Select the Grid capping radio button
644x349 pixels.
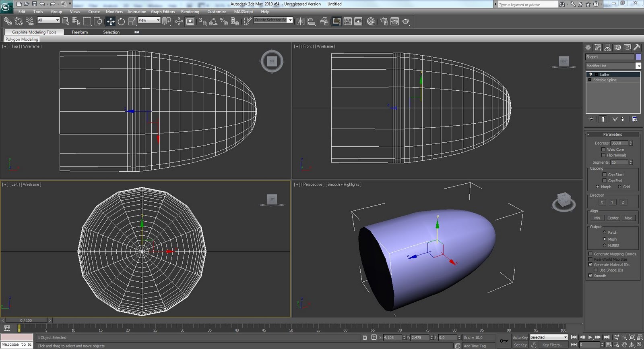click(x=619, y=187)
